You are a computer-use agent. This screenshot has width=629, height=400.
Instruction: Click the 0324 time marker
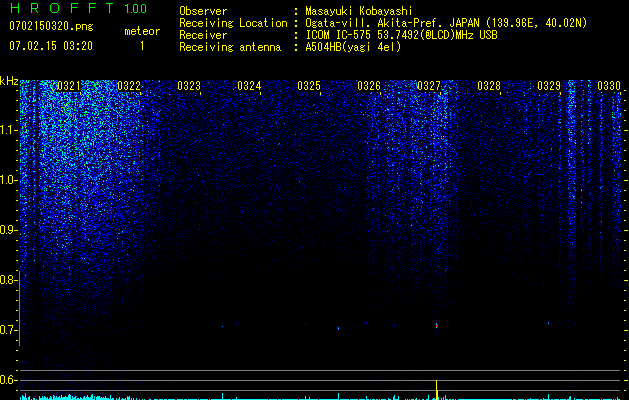coord(249,85)
